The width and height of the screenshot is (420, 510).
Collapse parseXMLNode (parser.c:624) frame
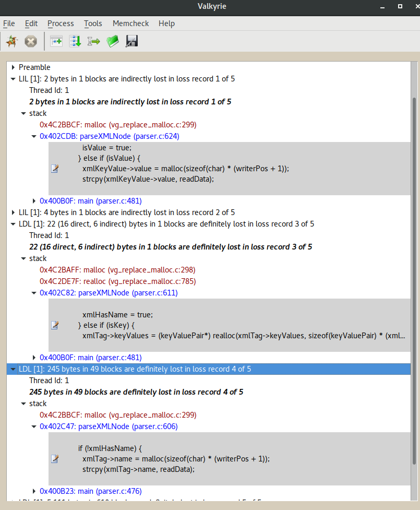[x=34, y=136]
